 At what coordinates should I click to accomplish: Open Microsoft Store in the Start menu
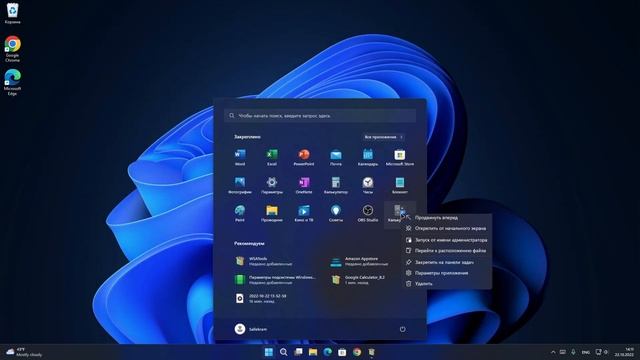(400, 157)
